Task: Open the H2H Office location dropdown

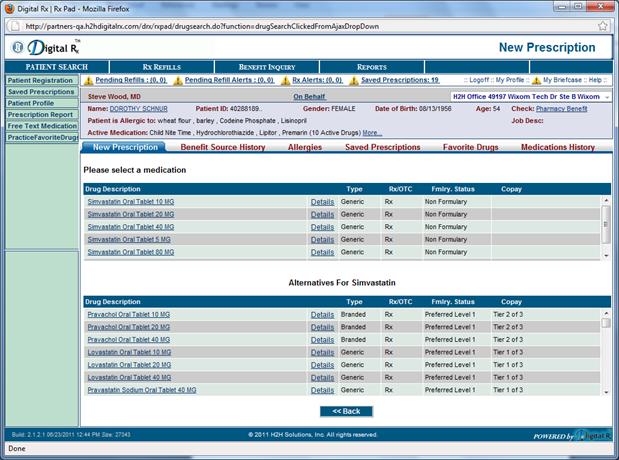Action: (x=603, y=97)
